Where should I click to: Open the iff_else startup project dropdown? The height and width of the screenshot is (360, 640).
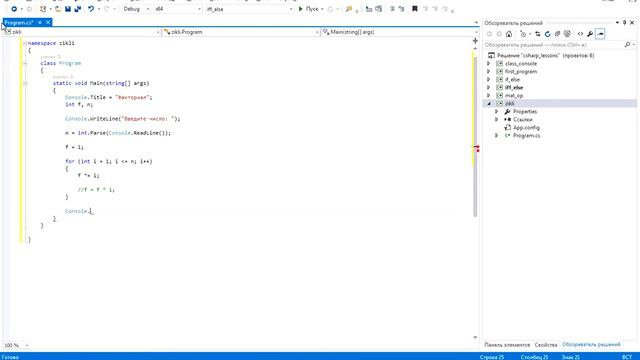(x=249, y=9)
